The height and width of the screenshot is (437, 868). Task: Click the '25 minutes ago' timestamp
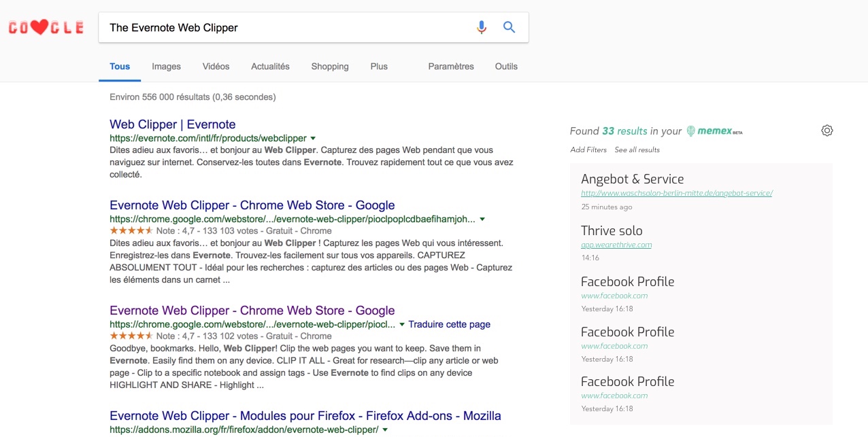tap(607, 207)
